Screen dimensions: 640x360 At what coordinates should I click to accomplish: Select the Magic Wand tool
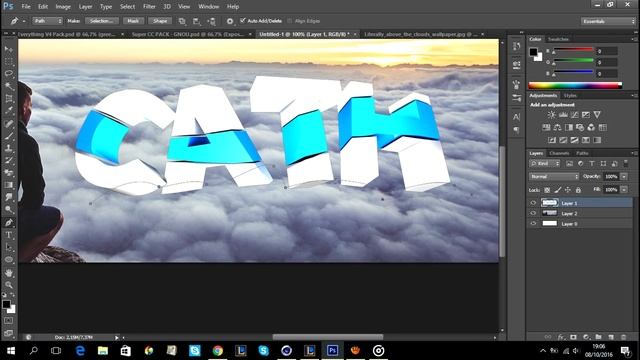[9, 86]
